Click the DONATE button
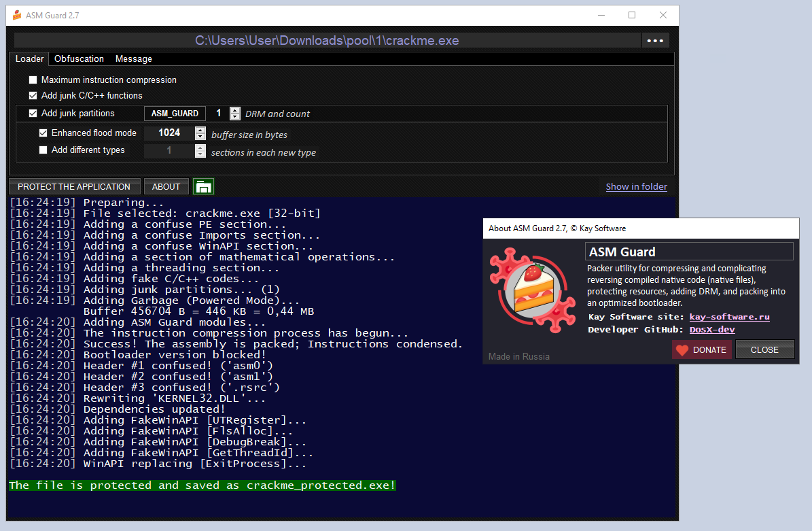The image size is (812, 531). [702, 349]
